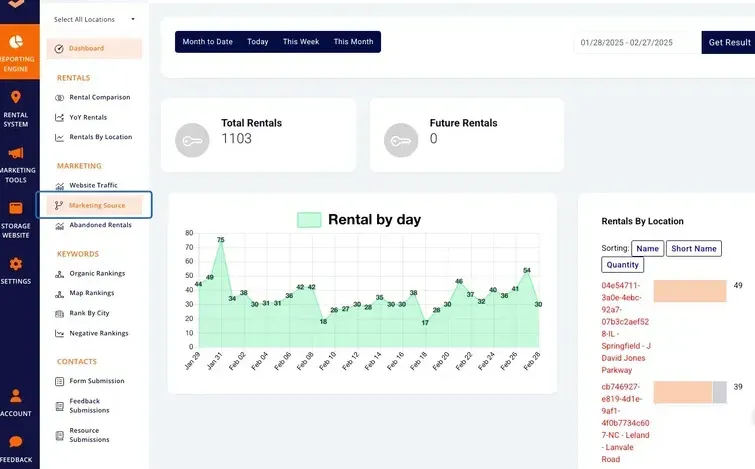
Task: Click the Rank By City icon
Action: tap(59, 314)
